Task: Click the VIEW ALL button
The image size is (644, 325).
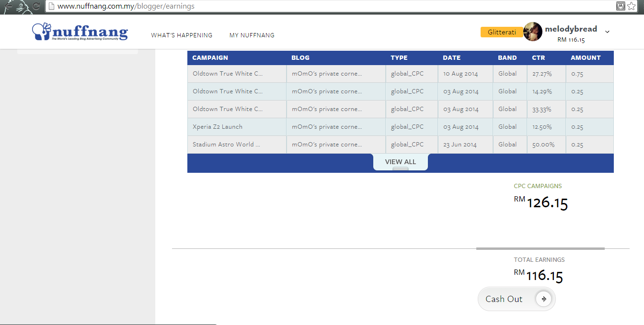Action: point(401,162)
